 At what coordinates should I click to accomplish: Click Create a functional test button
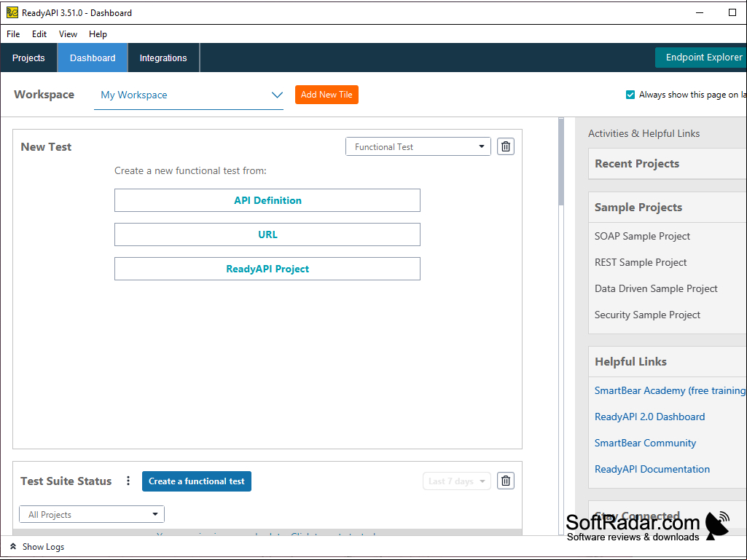[197, 481]
